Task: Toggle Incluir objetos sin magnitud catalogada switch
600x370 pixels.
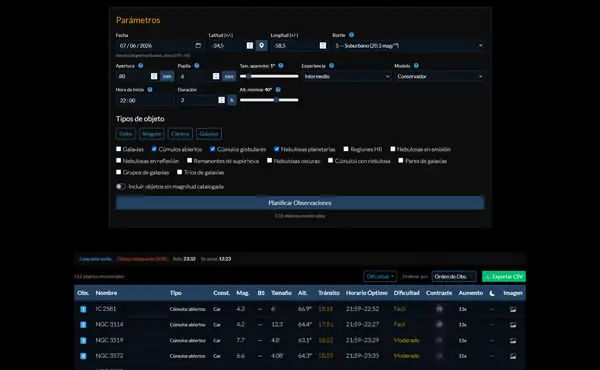Action: 121,186
